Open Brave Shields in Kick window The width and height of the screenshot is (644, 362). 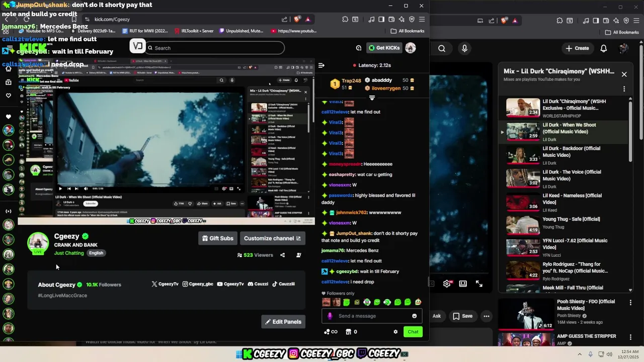[297, 19]
